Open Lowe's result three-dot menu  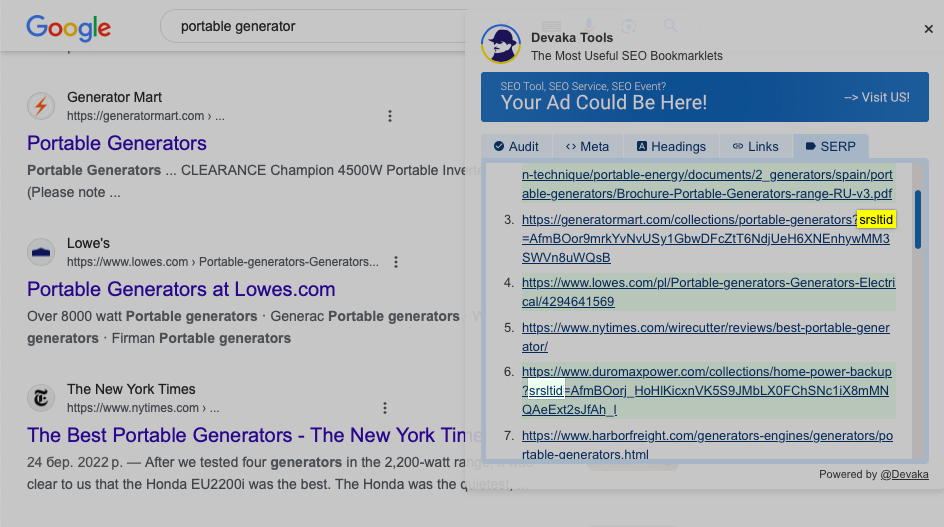[396, 262]
